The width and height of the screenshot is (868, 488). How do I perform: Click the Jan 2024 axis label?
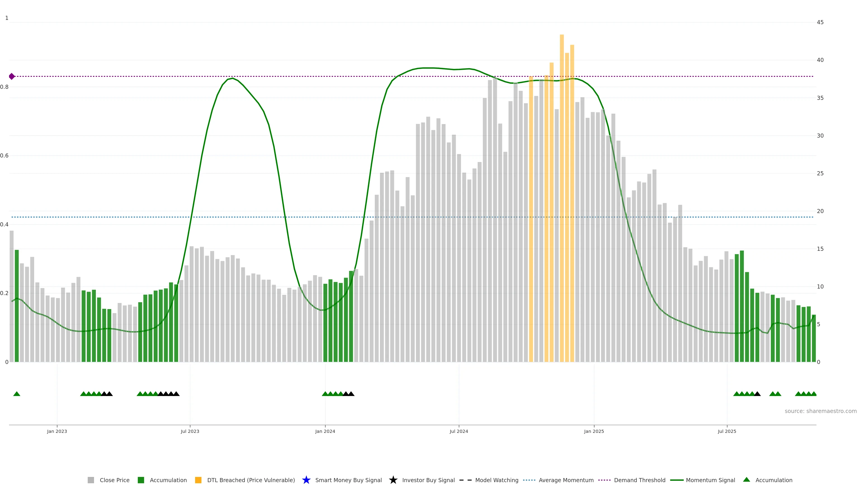[325, 431]
